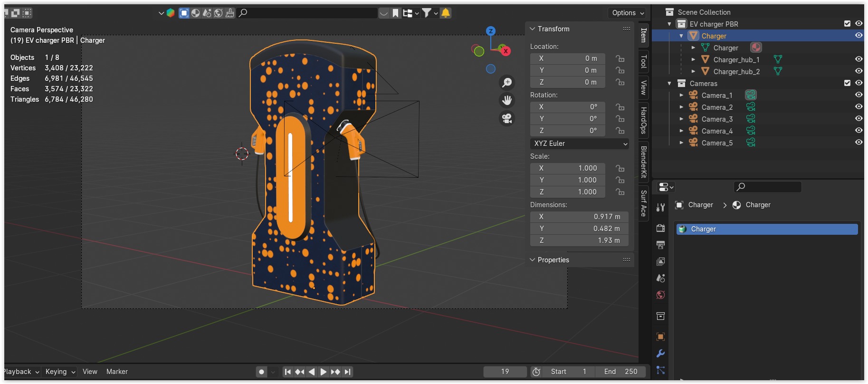The image size is (868, 384).
Task: Jump to the next keyframe
Action: pos(335,372)
